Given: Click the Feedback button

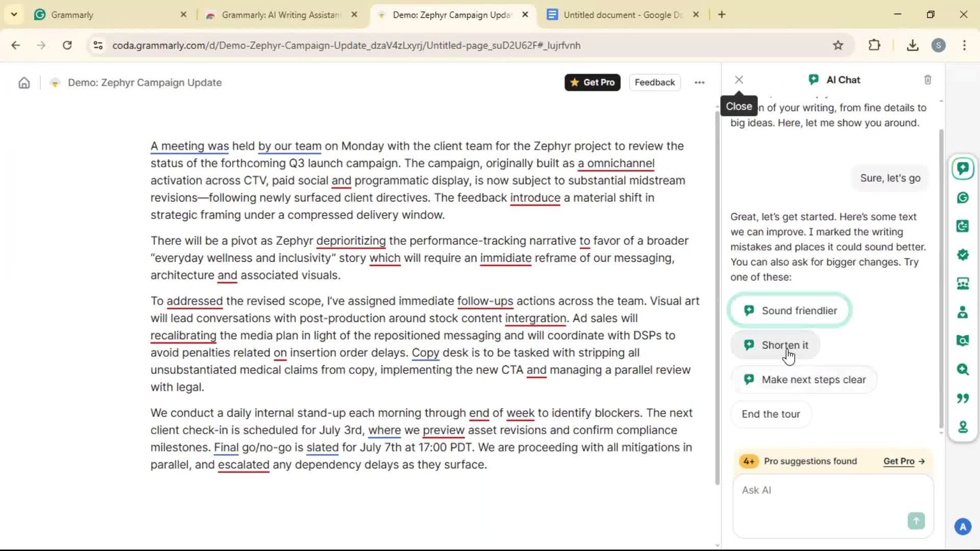Looking at the screenshot, I should (x=654, y=83).
